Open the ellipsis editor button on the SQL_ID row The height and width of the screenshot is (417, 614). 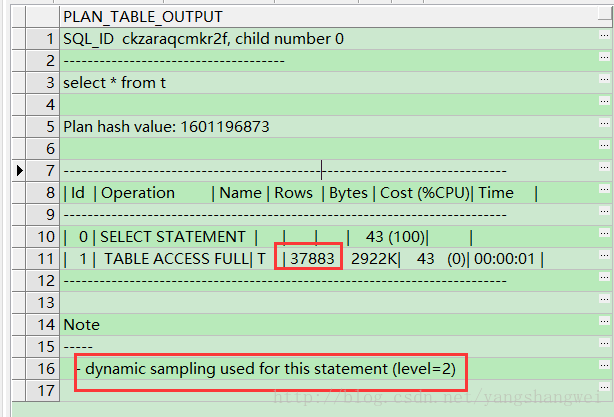pos(603,39)
